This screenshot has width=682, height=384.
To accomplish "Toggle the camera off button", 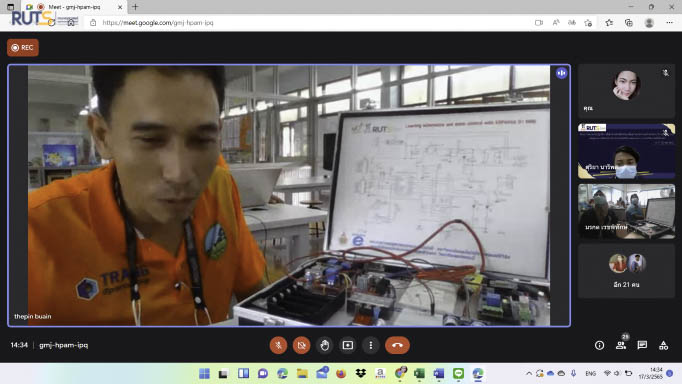I will [301, 345].
